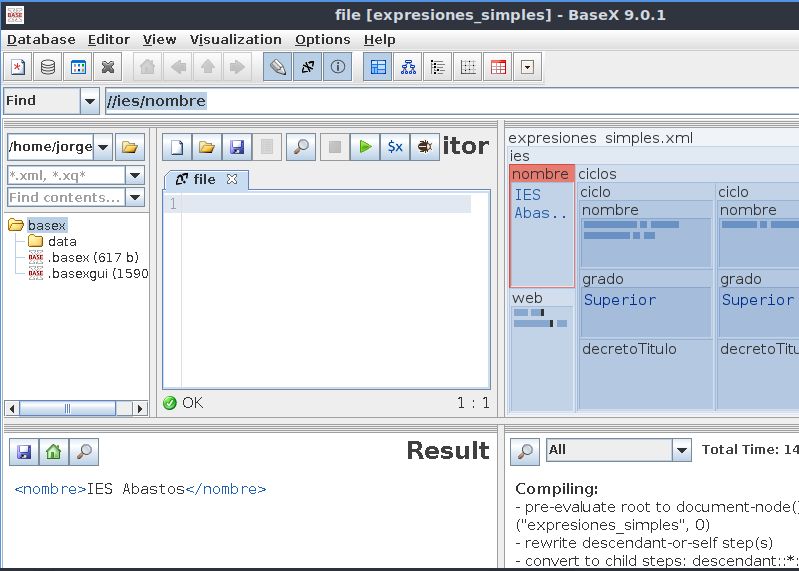Expand the /home/jorge path dropdown
The image size is (799, 571).
[104, 147]
